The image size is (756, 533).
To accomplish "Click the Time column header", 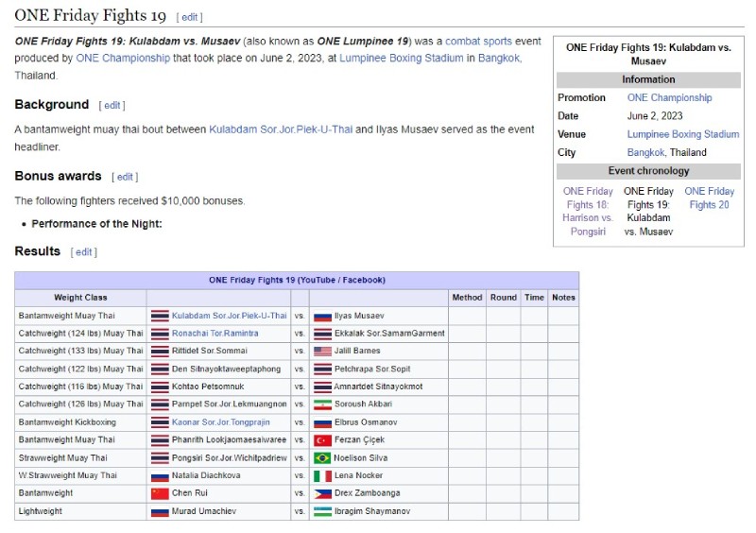I will [x=534, y=298].
